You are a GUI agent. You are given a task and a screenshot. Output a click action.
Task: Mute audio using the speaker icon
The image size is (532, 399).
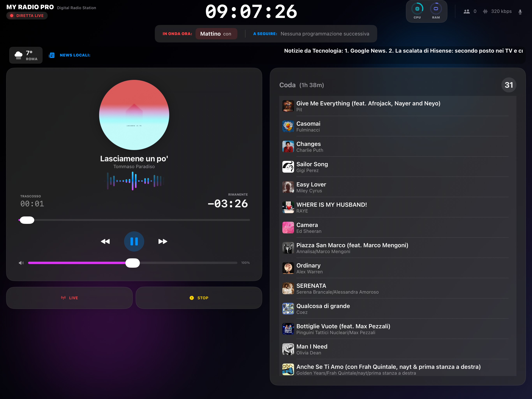tap(21, 263)
